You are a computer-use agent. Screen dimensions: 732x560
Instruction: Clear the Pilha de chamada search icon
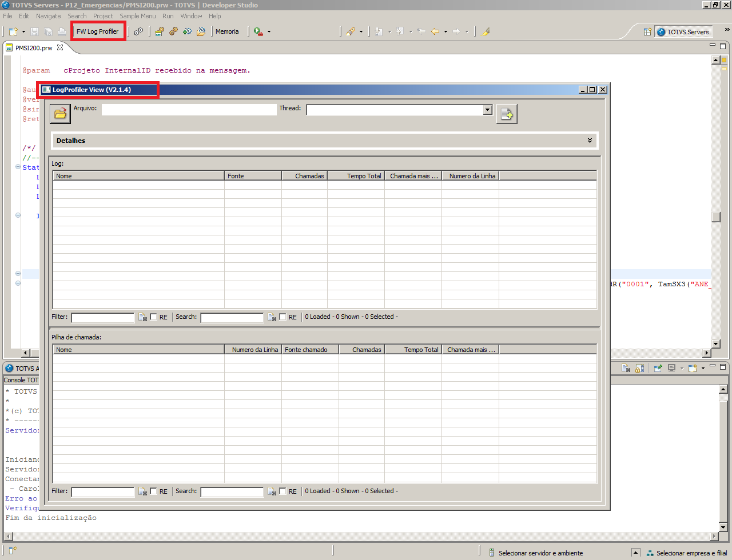272,491
